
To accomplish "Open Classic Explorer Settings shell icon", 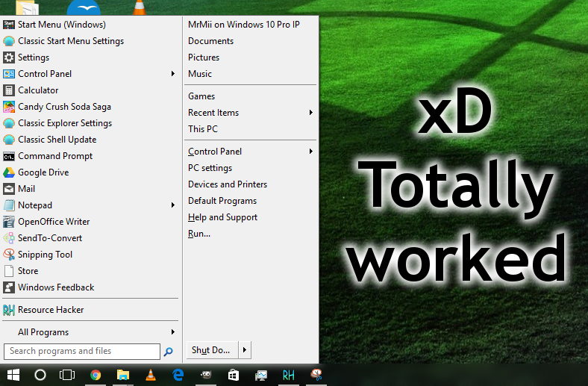I will [x=9, y=123].
